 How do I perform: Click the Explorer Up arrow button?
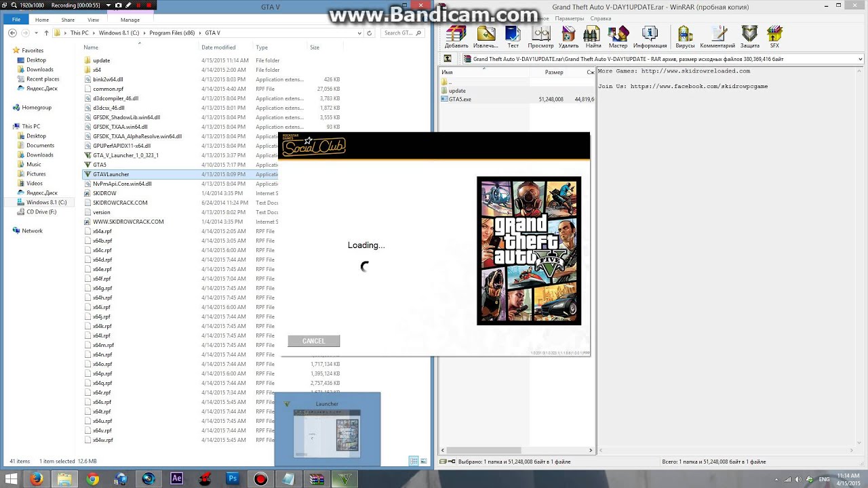tap(46, 33)
